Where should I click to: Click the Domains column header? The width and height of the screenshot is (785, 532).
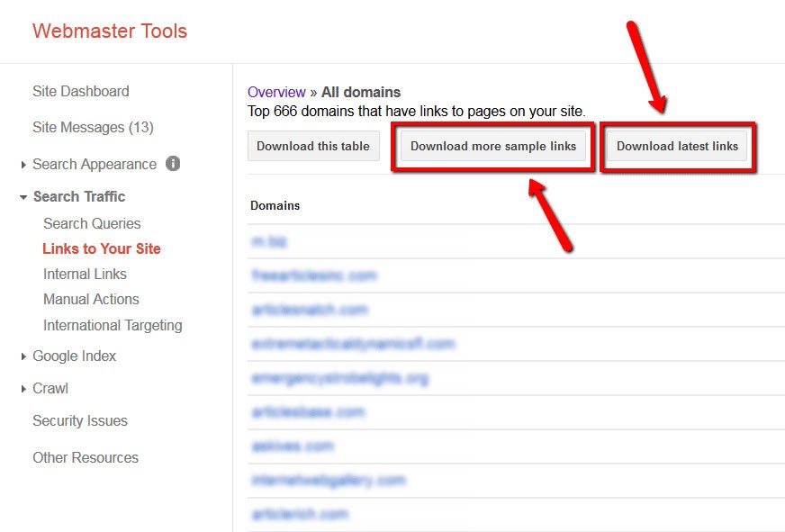coord(275,206)
